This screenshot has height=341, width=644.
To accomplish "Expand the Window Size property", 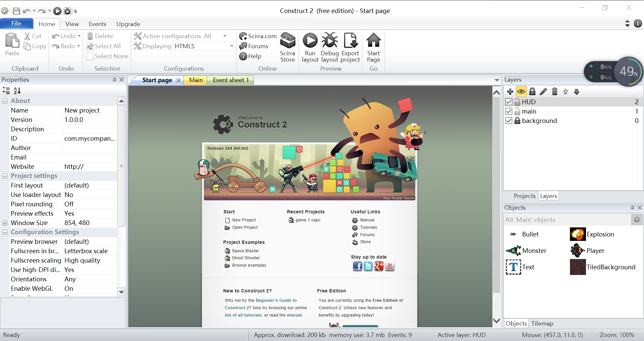I will point(5,223).
